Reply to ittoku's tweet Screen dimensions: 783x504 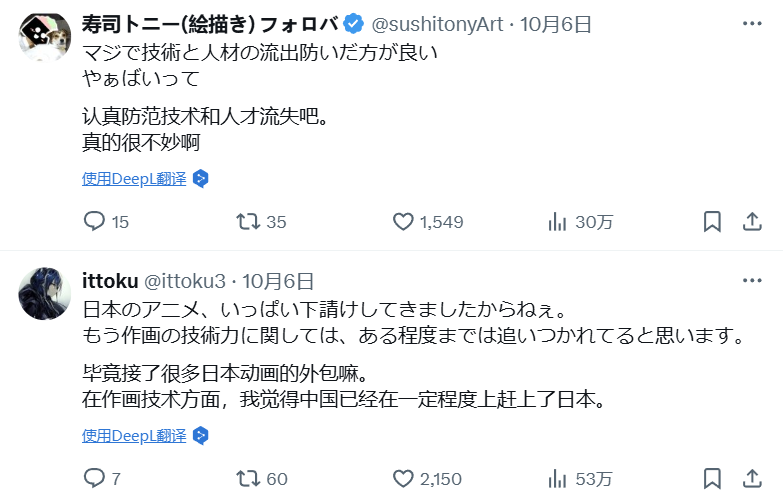(94, 478)
